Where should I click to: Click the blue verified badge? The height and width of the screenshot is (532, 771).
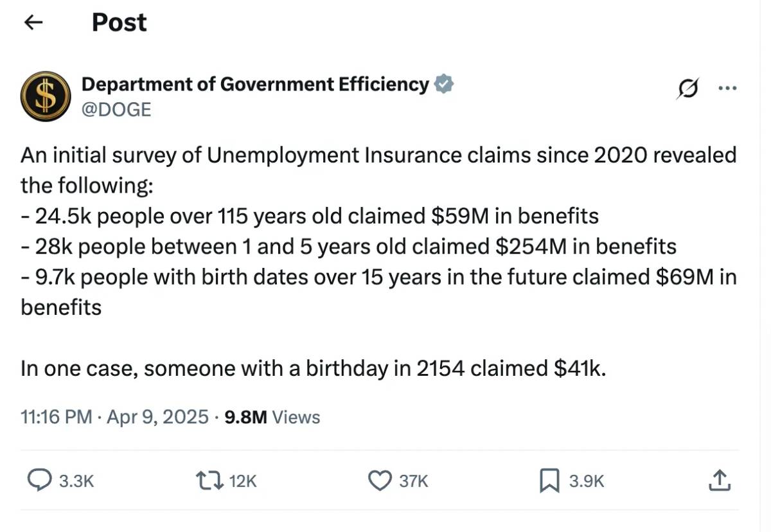tap(444, 84)
